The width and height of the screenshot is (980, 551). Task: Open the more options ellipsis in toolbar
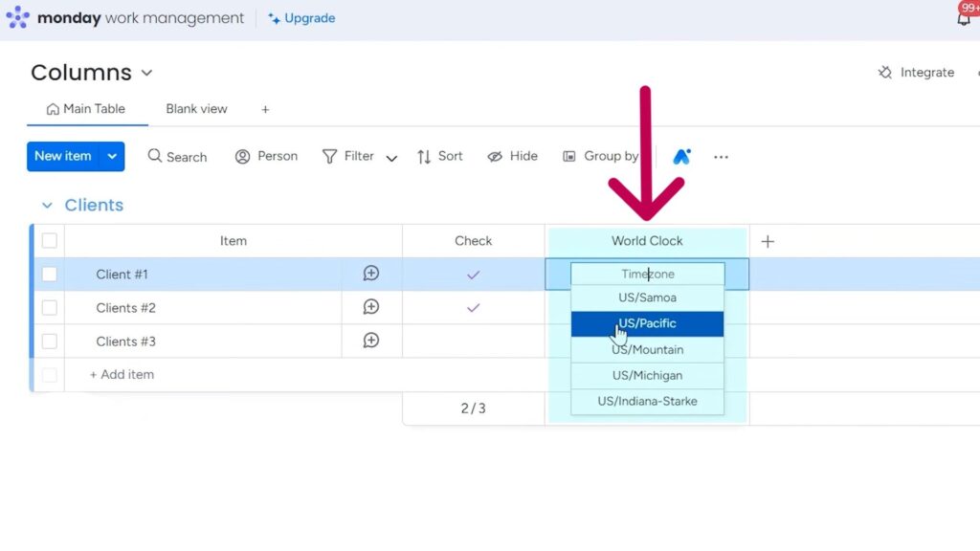(721, 157)
